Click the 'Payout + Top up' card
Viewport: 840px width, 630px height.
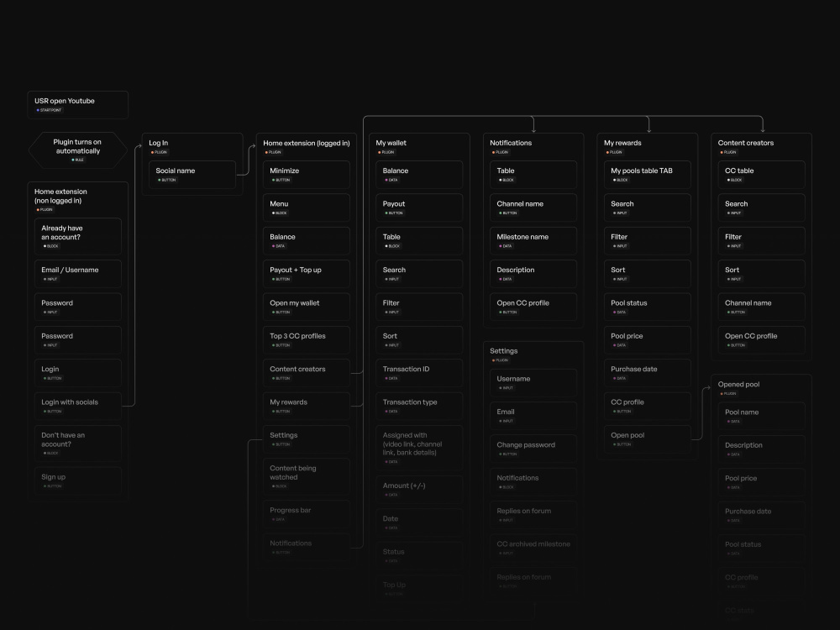pyautogui.click(x=307, y=274)
